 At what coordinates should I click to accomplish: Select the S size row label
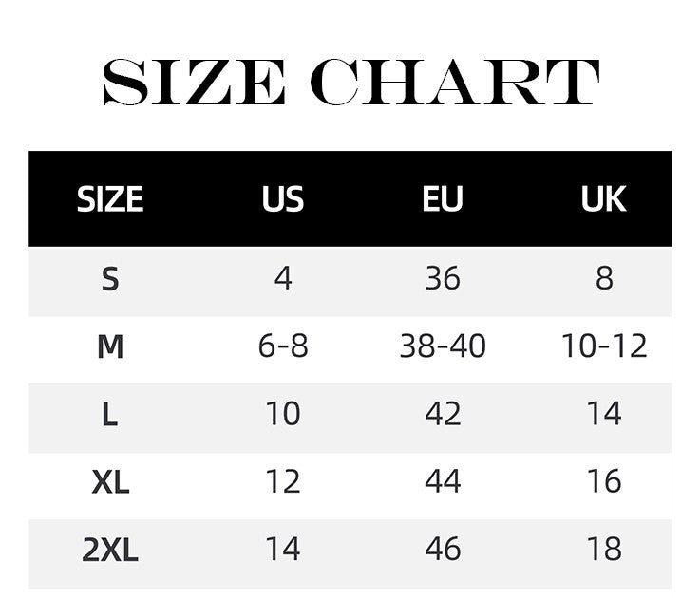(x=110, y=279)
